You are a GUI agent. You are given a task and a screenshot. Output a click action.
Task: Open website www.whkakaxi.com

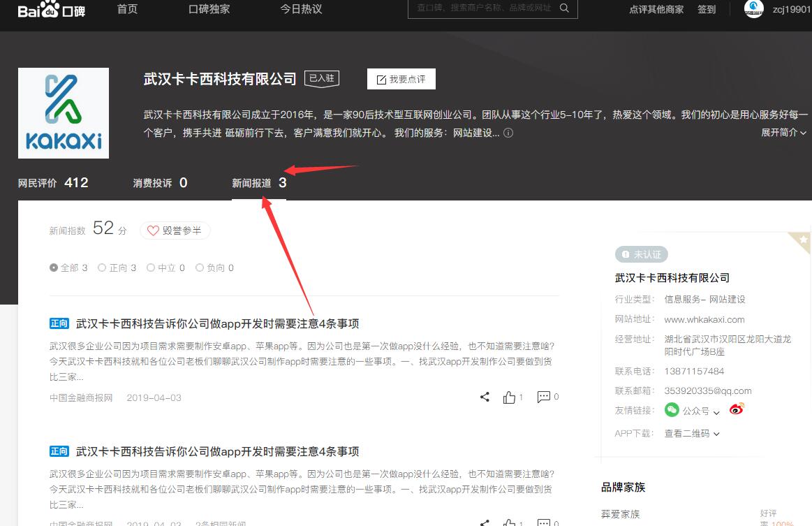(x=704, y=319)
